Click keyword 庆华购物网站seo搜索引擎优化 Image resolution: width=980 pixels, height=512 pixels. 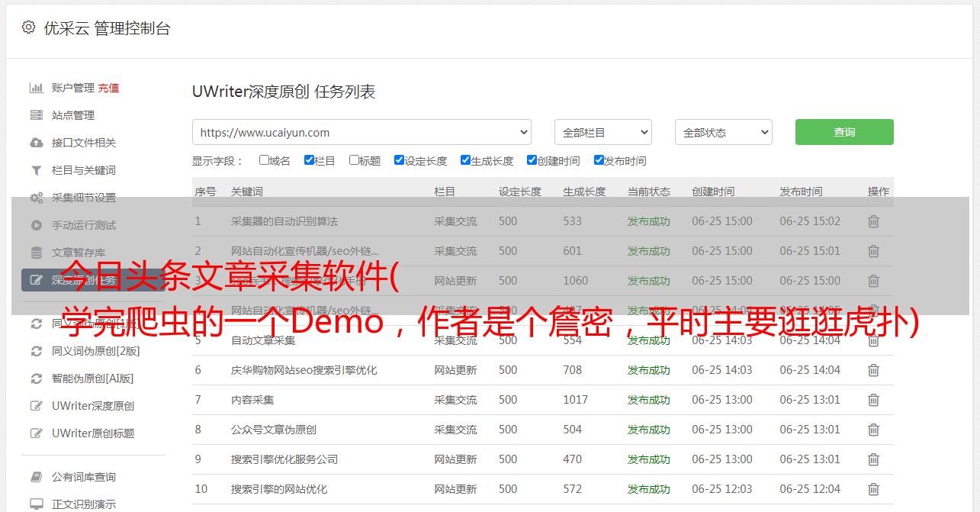304,370
